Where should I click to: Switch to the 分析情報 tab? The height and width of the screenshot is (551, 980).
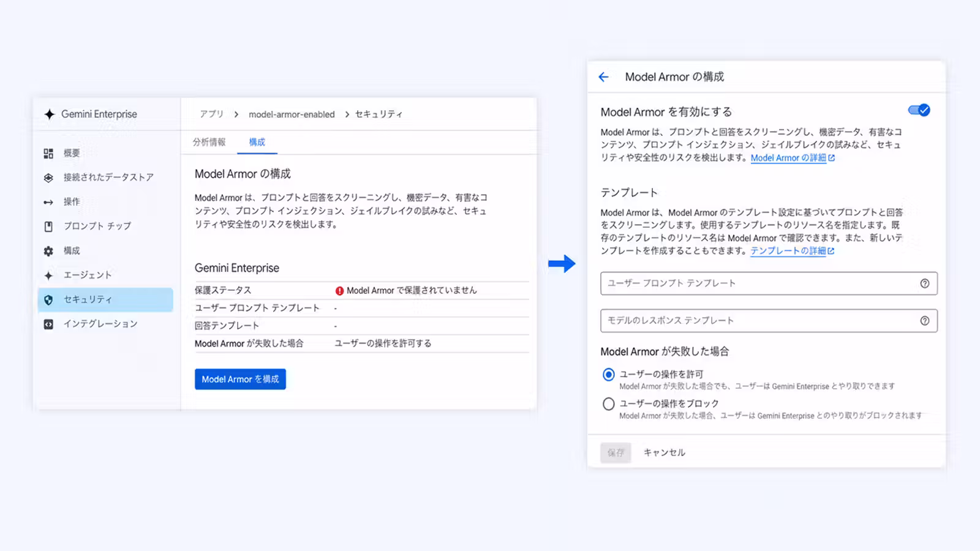(x=209, y=142)
